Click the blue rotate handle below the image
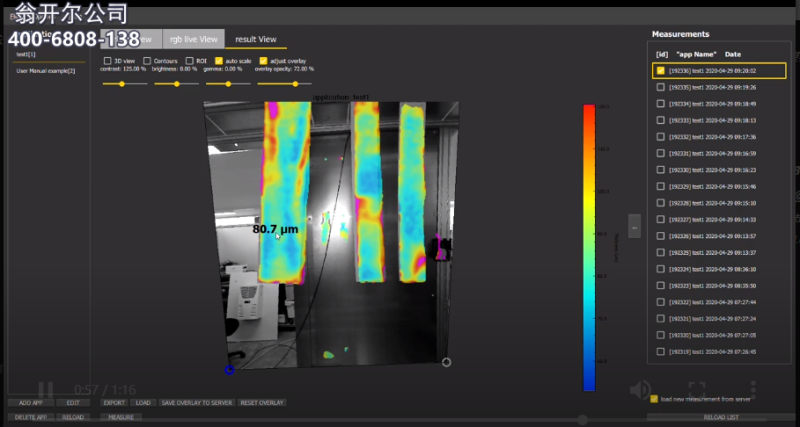This screenshot has height=427, width=800. click(229, 369)
